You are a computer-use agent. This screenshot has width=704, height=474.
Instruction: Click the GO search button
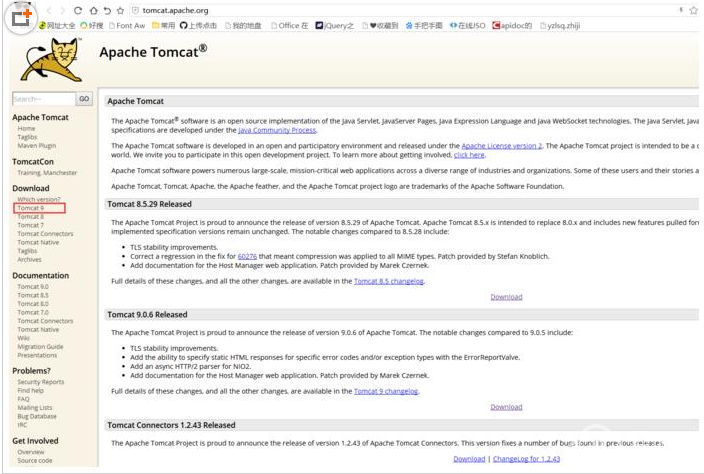pyautogui.click(x=84, y=99)
